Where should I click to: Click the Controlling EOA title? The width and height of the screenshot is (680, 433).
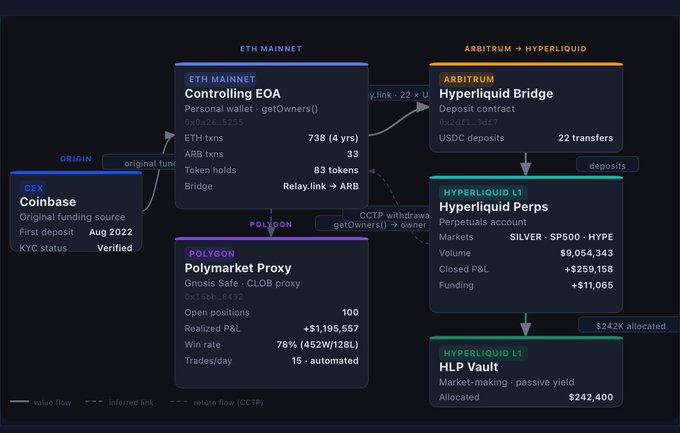pos(232,94)
